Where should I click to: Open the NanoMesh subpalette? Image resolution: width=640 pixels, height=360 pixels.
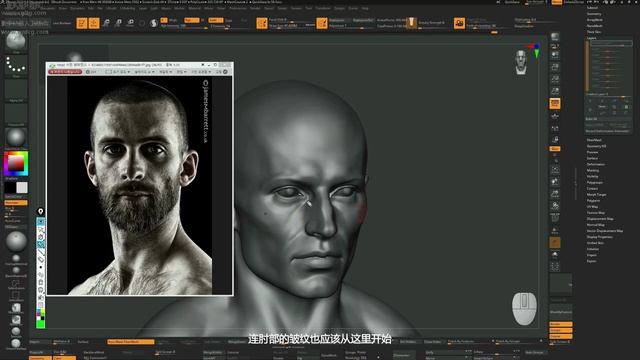595,26
